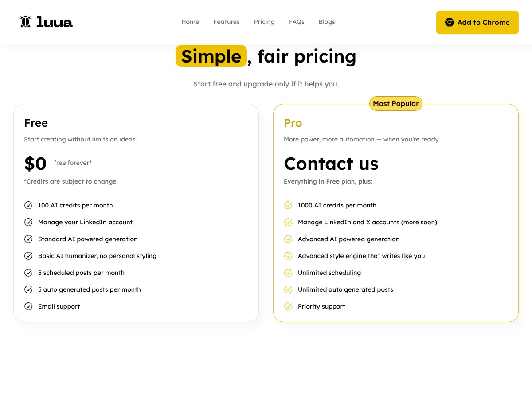Select Features in the navigation bar
The image size is (532, 399).
[x=227, y=22]
